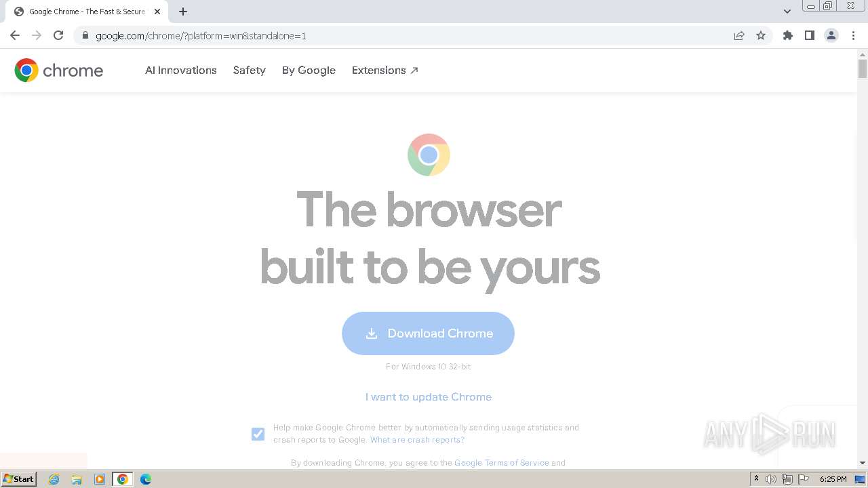Viewport: 868px width, 488px height.
Task: Expand the tab search chevron
Action: point(787,12)
